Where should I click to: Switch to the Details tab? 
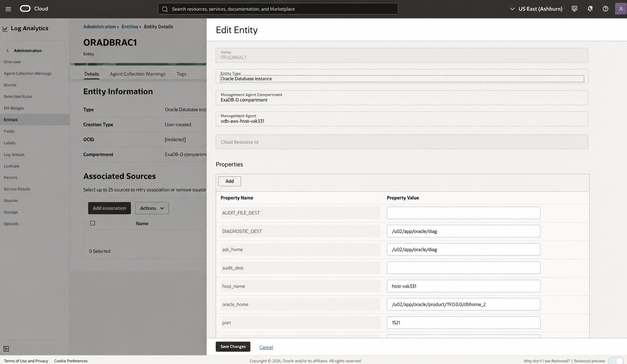(x=91, y=74)
